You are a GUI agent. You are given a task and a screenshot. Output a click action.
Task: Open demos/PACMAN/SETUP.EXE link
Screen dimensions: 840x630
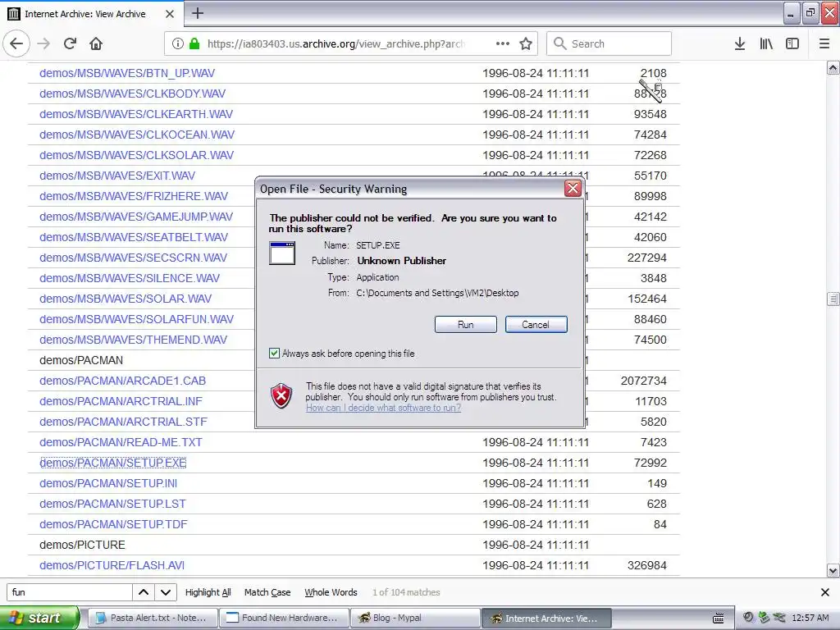click(113, 463)
